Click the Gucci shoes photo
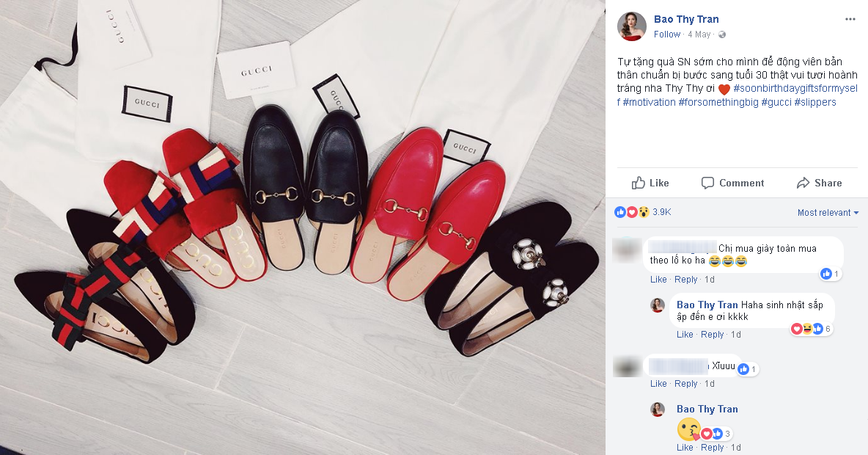Screen dimensions: 868x455 [x=302, y=227]
